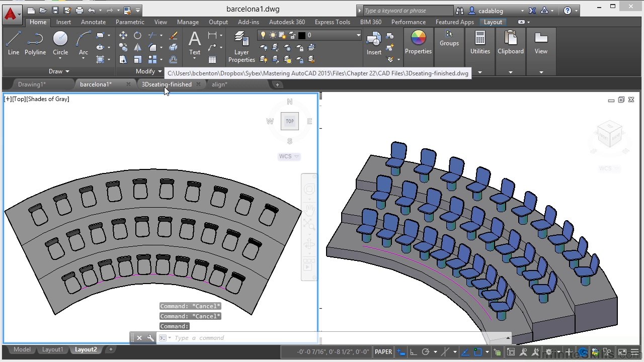Viewport: 644px width, 362px height.
Task: Open the Utilities calculator panel
Action: click(x=480, y=43)
